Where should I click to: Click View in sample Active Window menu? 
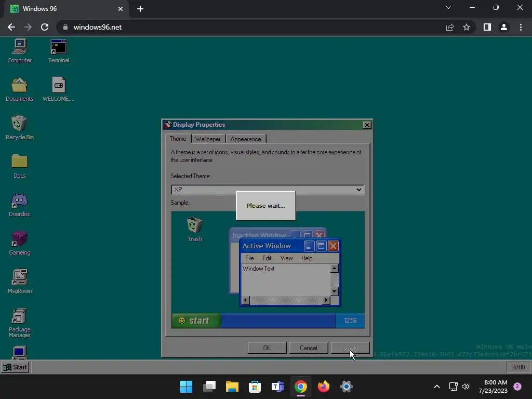click(286, 258)
